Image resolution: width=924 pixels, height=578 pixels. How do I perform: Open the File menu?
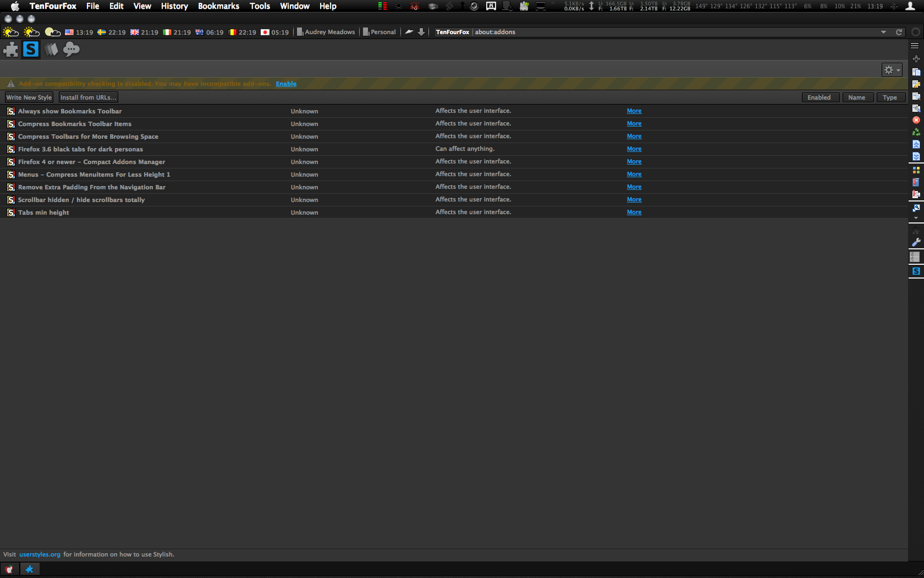[92, 6]
